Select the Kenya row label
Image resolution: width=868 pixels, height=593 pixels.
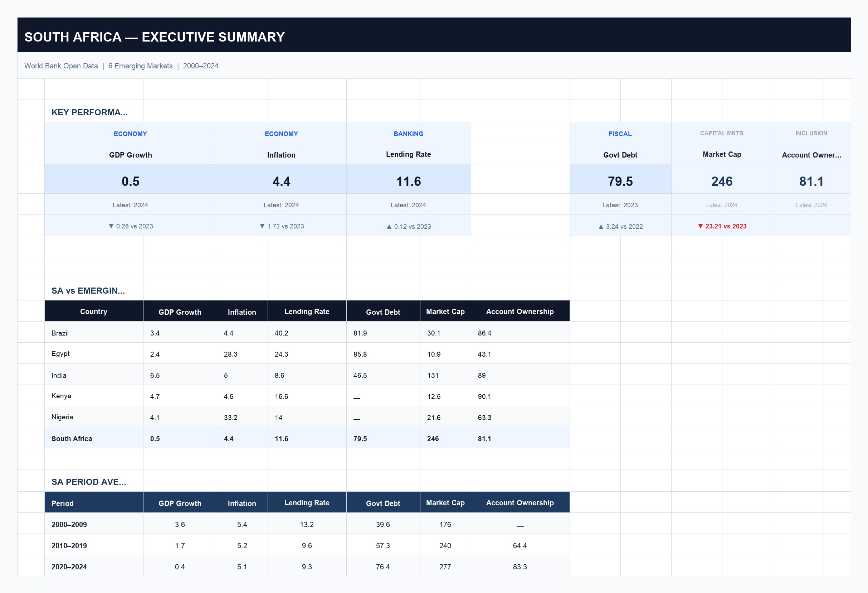coord(61,396)
